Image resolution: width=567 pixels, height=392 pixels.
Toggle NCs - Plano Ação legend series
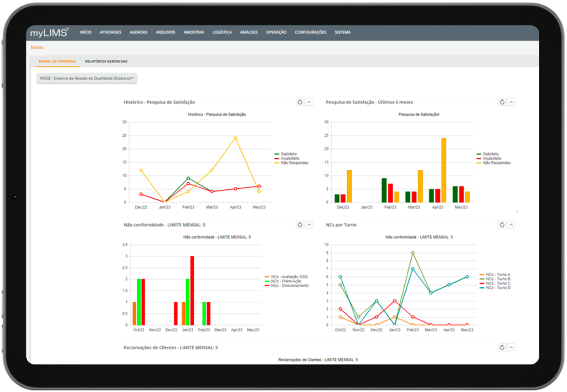283,281
